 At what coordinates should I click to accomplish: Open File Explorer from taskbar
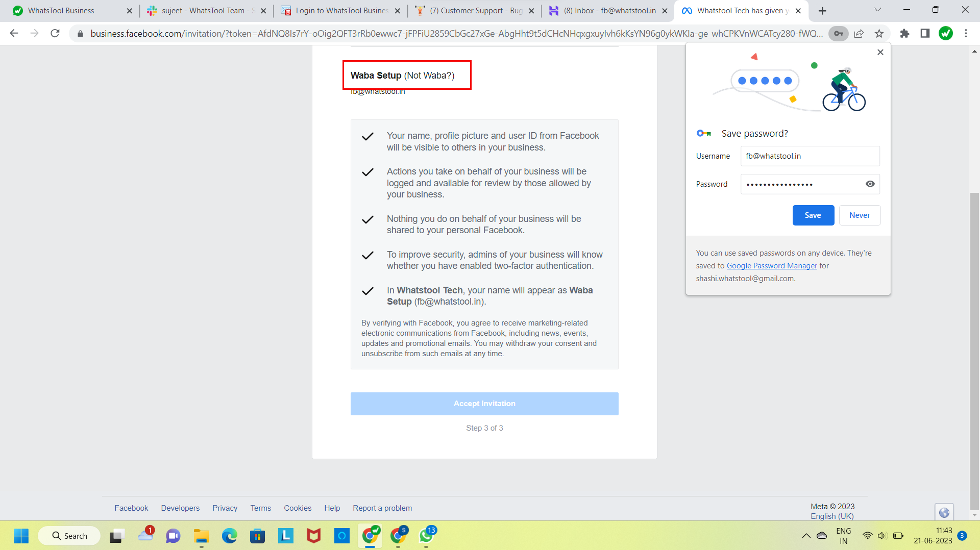coord(202,536)
